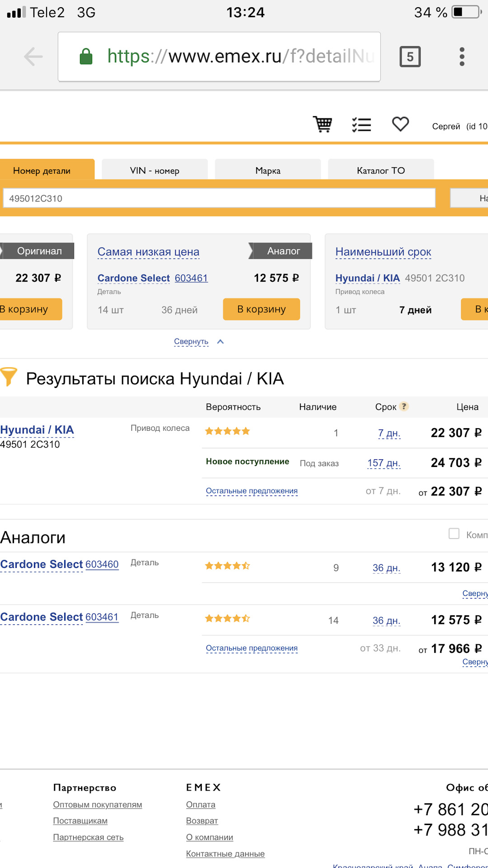This screenshot has width=488, height=868.
Task: Select the Каталог ТО tab
Action: tap(380, 170)
